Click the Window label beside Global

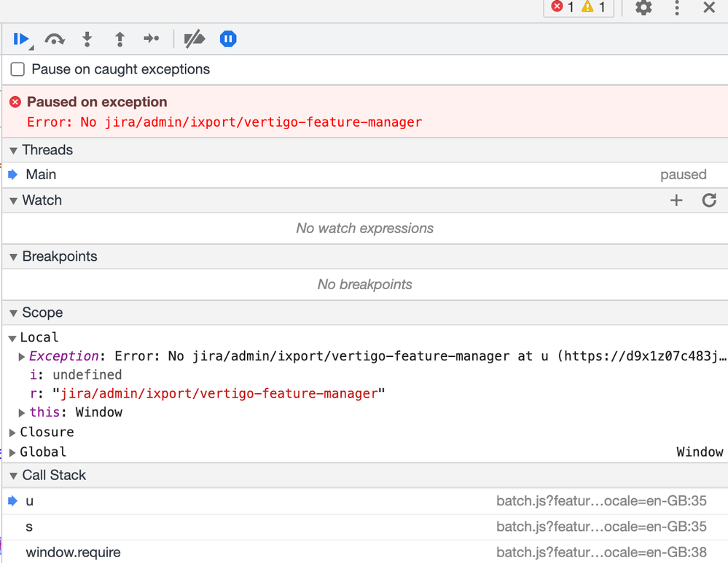click(x=700, y=452)
